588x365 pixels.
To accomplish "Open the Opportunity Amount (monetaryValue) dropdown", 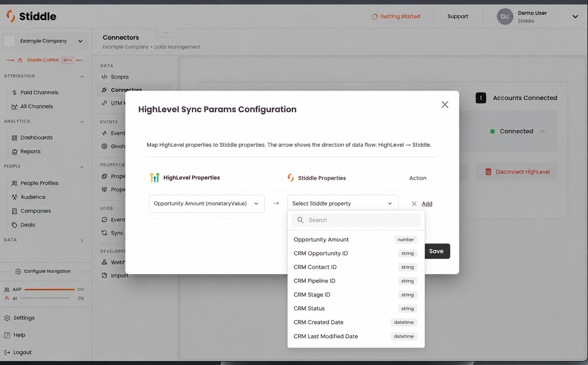I will 207,204.
